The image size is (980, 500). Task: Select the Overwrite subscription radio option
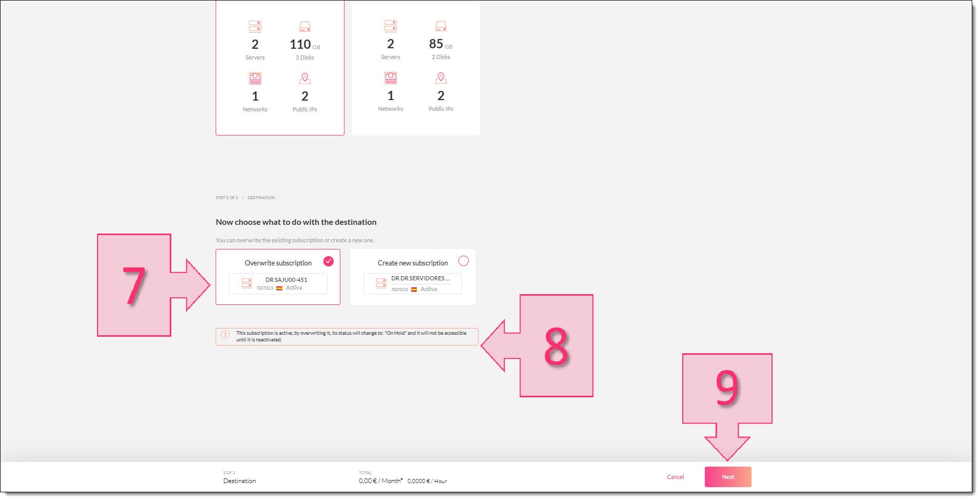coord(329,261)
